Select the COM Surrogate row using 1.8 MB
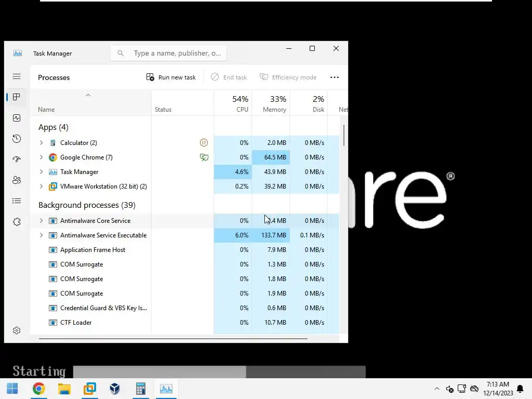The width and height of the screenshot is (532, 399). click(x=184, y=279)
